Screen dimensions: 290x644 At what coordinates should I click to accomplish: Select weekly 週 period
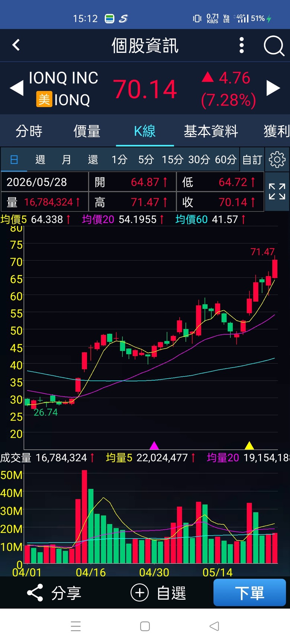[40, 159]
